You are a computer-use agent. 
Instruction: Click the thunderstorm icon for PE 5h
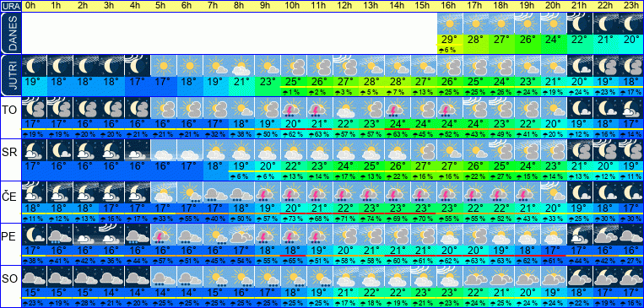coord(164,235)
